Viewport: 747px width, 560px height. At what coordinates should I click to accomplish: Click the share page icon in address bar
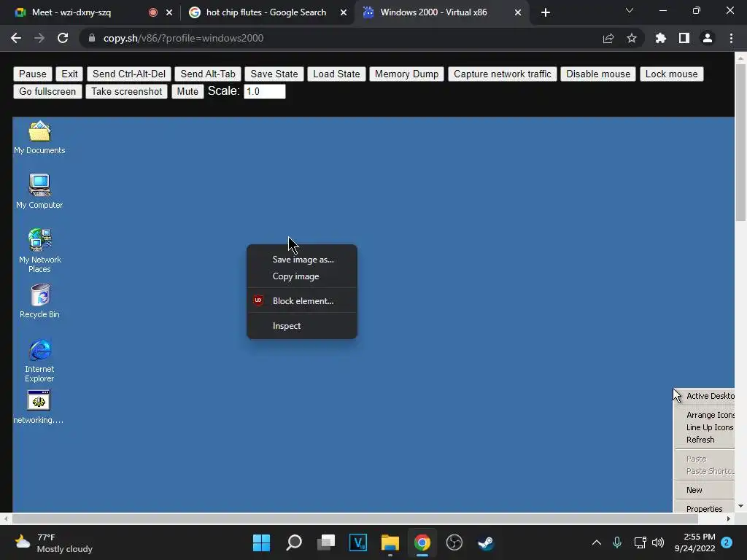pos(608,38)
